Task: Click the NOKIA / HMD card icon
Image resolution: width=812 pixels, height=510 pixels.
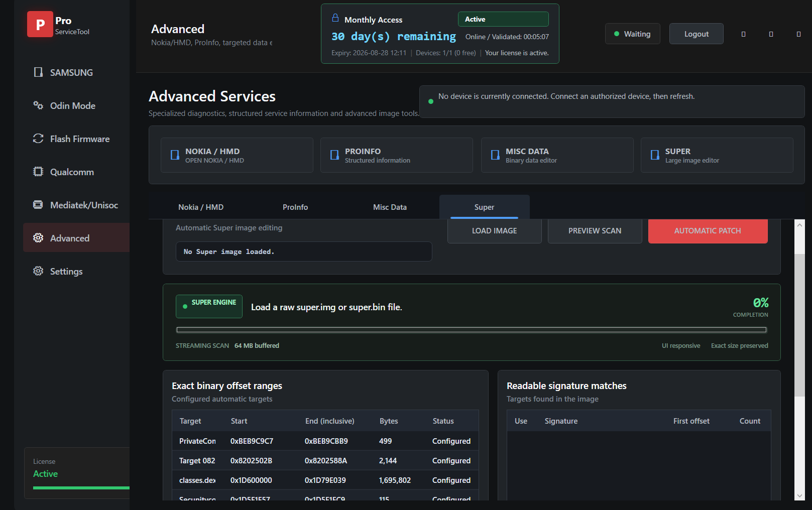Action: pyautogui.click(x=175, y=155)
